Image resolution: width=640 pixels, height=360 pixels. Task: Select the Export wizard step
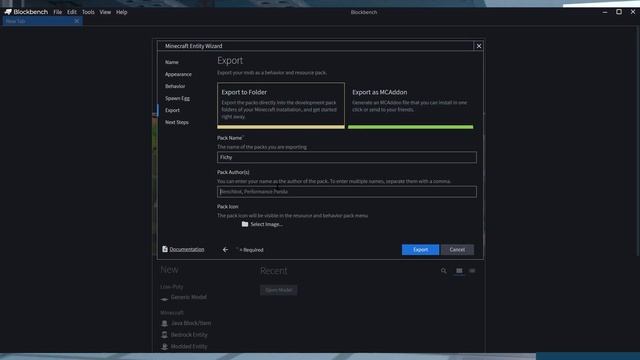click(172, 110)
